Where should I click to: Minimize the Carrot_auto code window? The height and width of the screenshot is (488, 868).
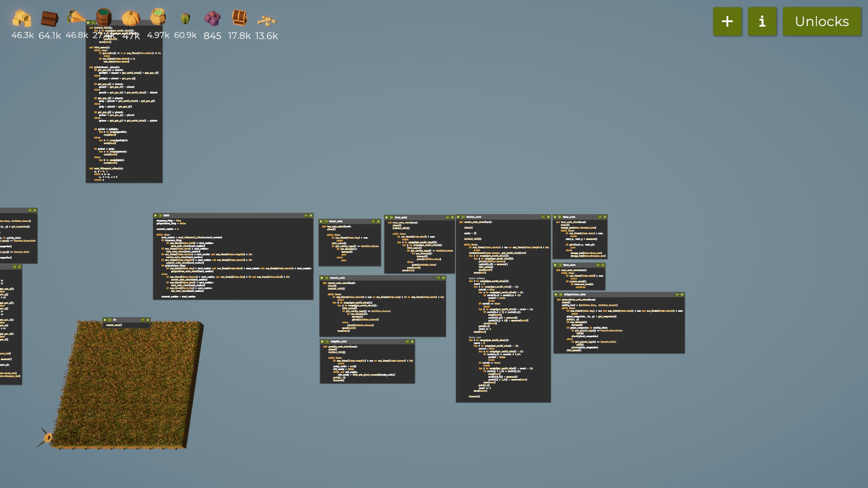point(438,278)
